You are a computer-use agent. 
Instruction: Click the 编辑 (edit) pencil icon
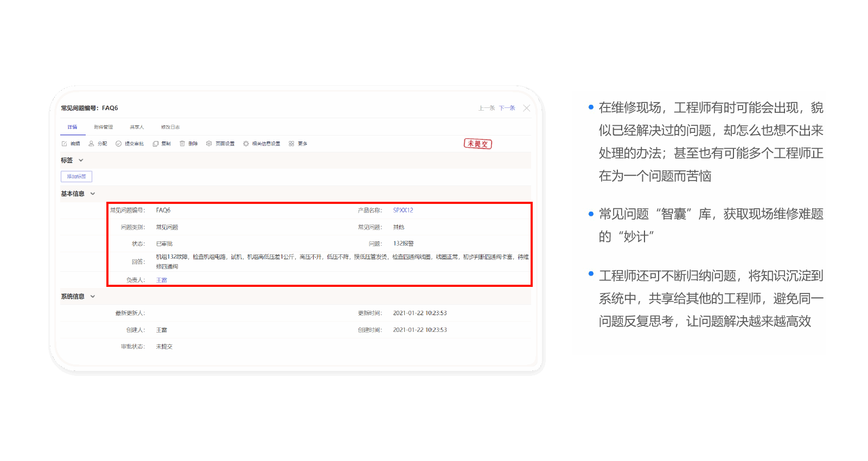[x=65, y=144]
